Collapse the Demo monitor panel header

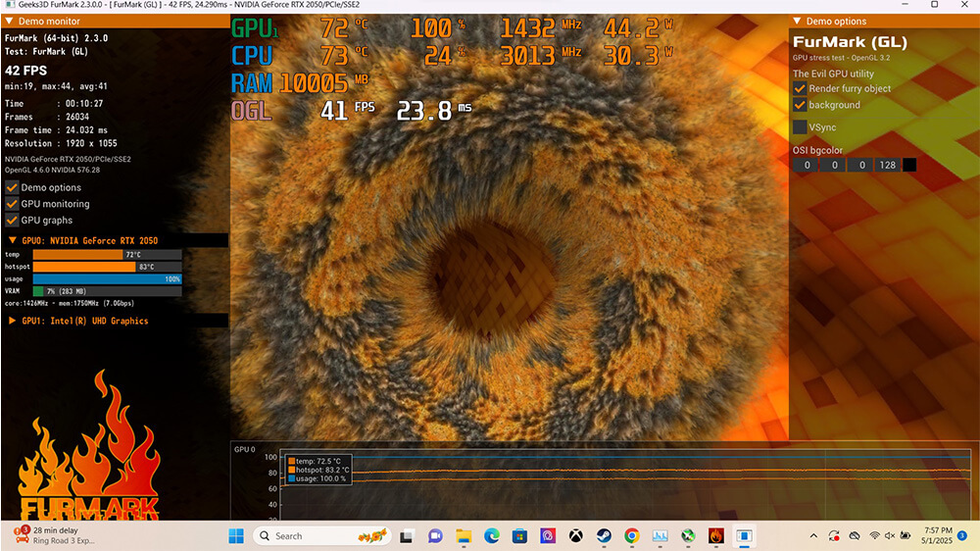pyautogui.click(x=115, y=21)
